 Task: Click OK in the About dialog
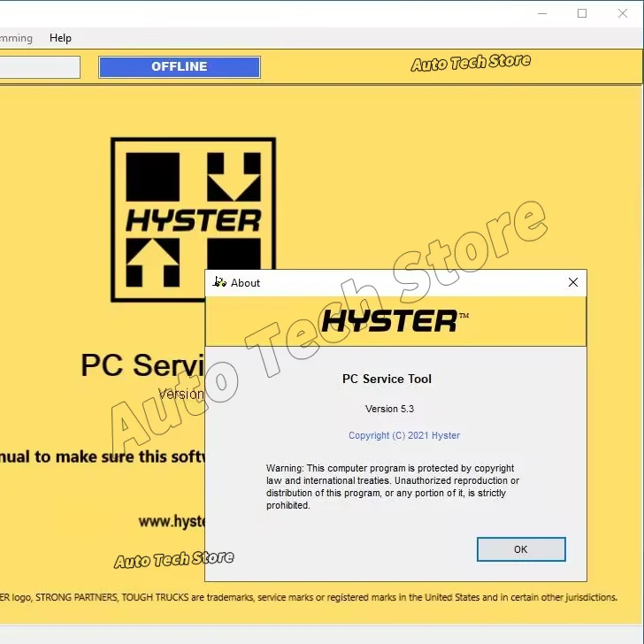(521, 549)
